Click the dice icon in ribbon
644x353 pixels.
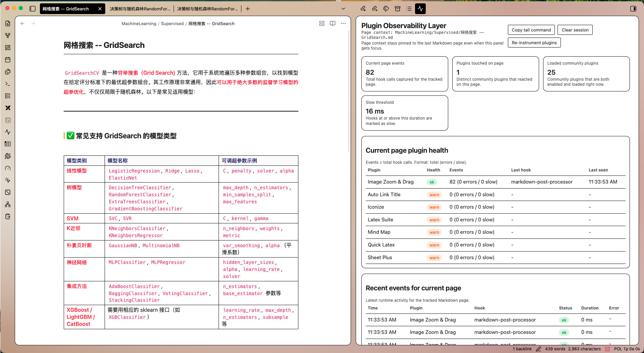coord(8,192)
